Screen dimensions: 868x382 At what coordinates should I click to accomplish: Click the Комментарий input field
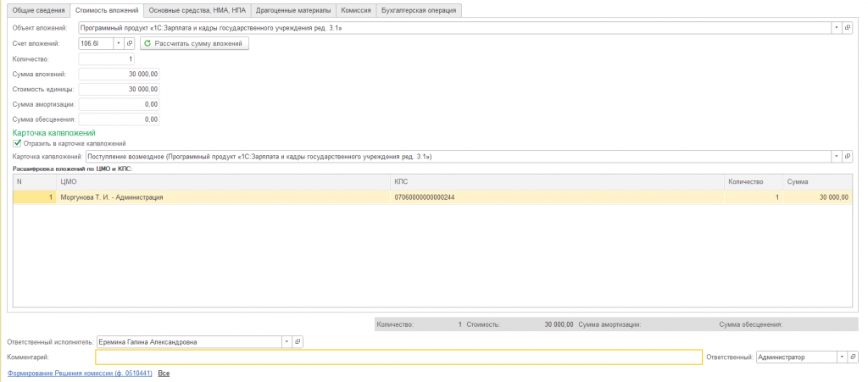pyautogui.click(x=398, y=357)
